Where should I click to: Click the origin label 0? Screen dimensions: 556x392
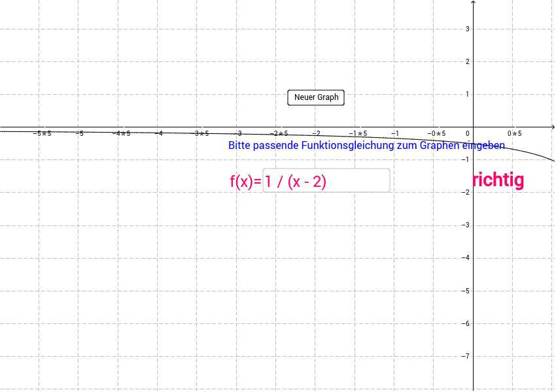pos(467,133)
